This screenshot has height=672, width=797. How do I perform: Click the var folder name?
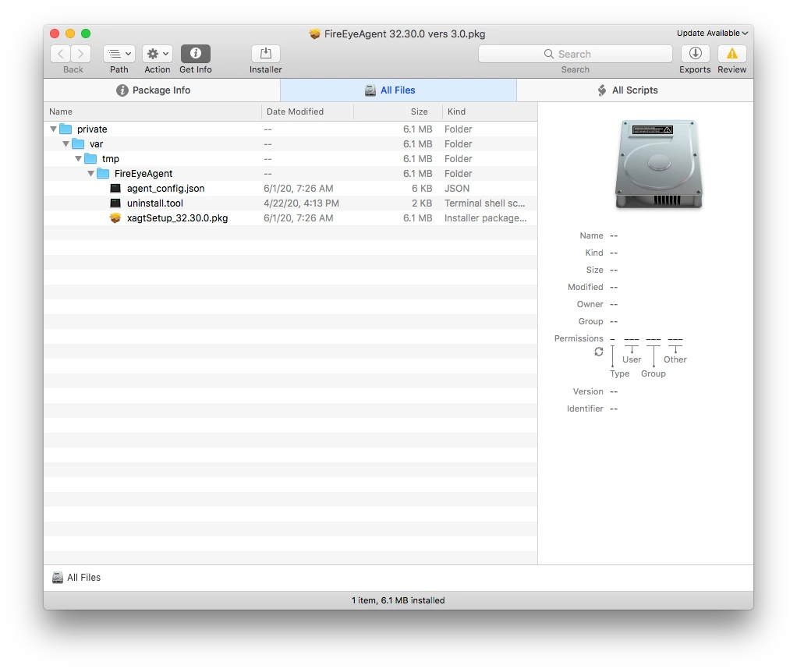pyautogui.click(x=96, y=144)
